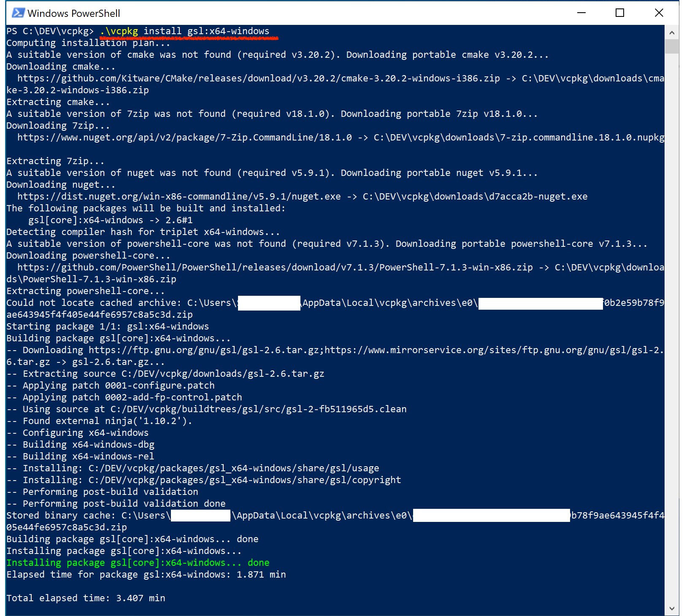This screenshot has width=684, height=616.
Task: Click the 'Building x64-windows-rel' line
Action: pos(80,457)
